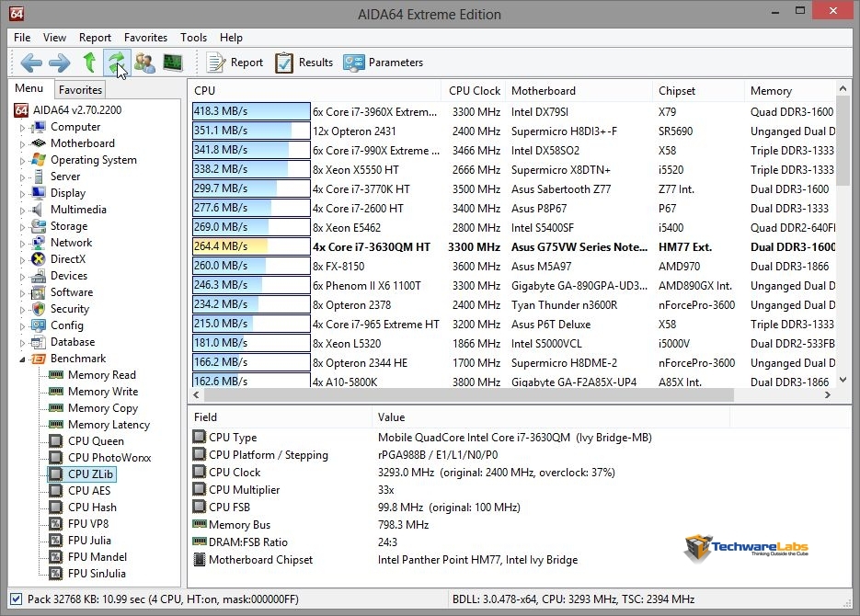860x616 pixels.
Task: Select the highlighted 264.4 MB/s result bar
Action: coord(251,246)
